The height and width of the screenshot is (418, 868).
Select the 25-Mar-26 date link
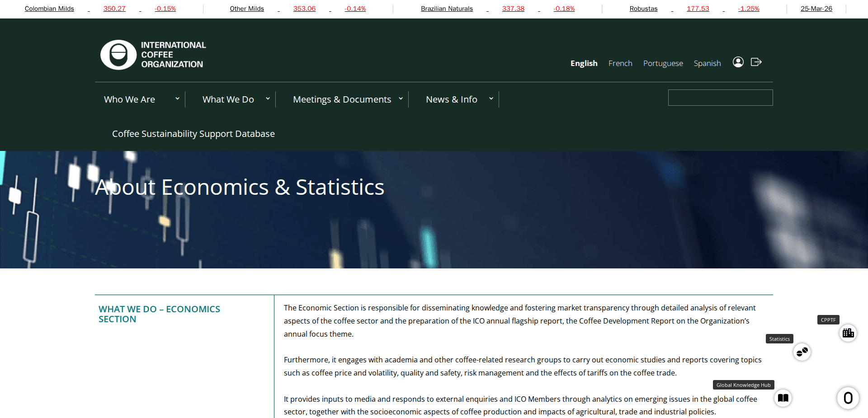coord(816,8)
